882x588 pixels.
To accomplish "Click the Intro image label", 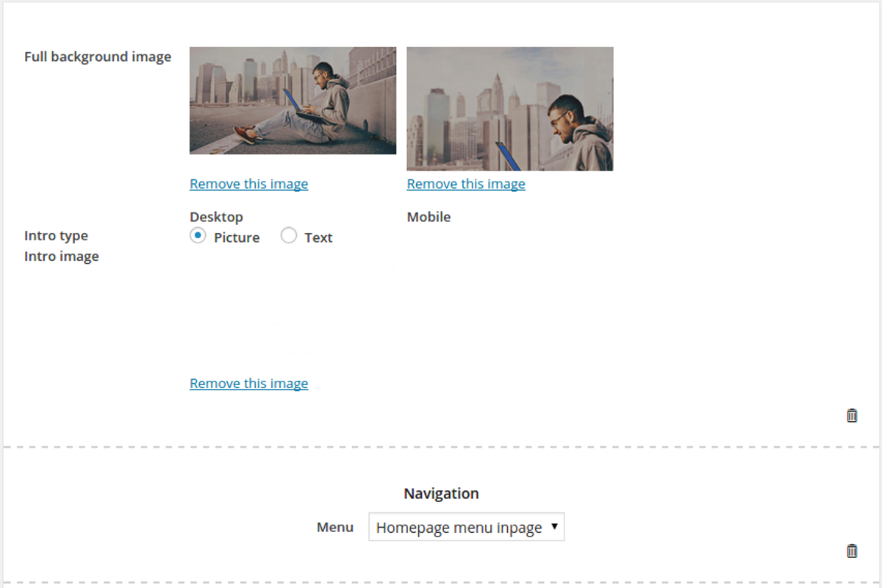I will [x=62, y=257].
